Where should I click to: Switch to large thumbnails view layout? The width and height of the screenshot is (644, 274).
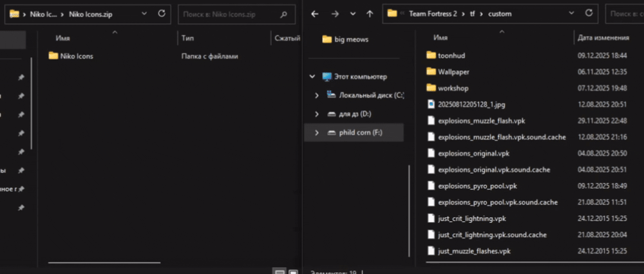pyautogui.click(x=293, y=272)
